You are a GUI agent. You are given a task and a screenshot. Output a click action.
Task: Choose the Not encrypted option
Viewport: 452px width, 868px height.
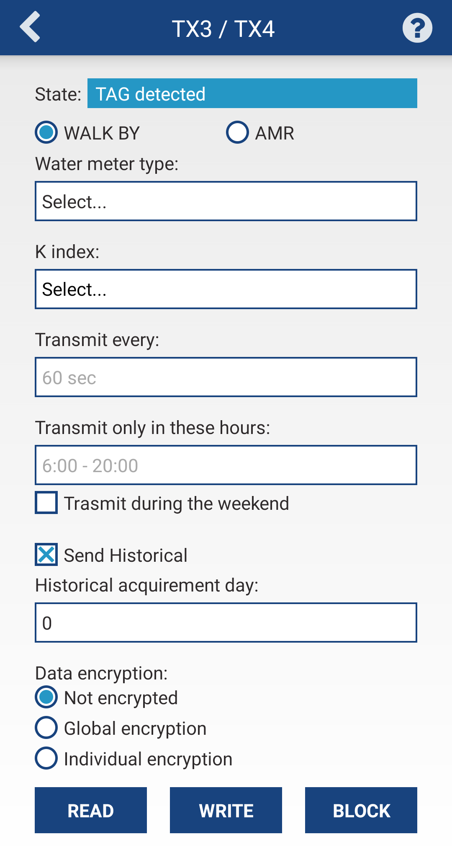click(x=46, y=697)
